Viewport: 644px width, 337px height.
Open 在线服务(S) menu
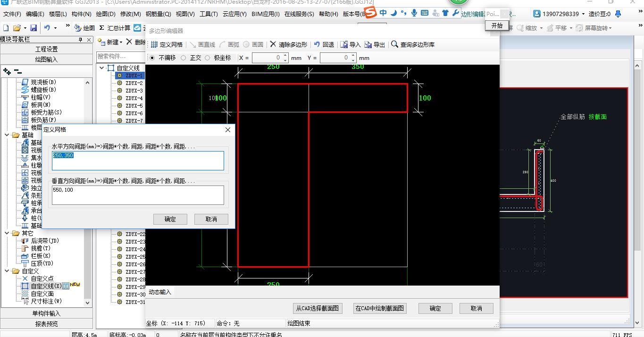299,14
